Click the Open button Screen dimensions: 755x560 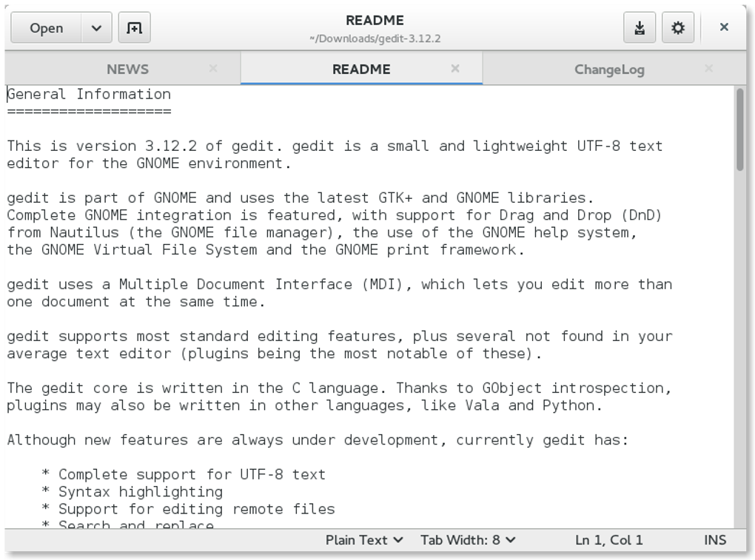point(46,28)
